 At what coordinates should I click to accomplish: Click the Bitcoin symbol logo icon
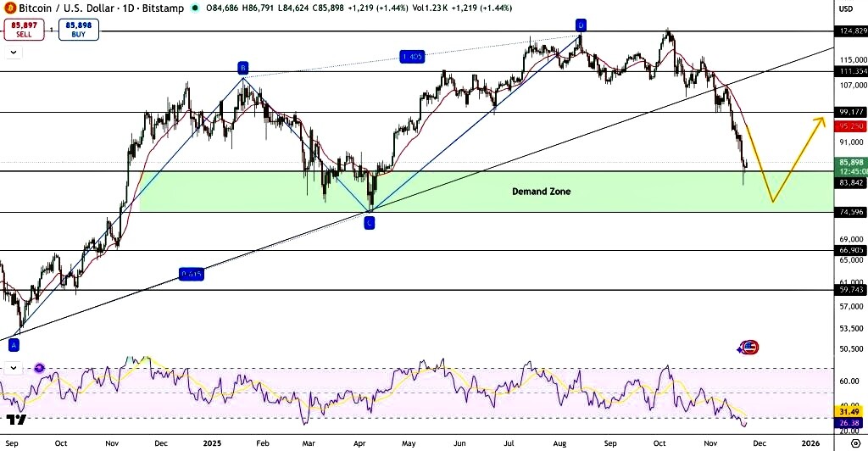pyautogui.click(x=8, y=8)
